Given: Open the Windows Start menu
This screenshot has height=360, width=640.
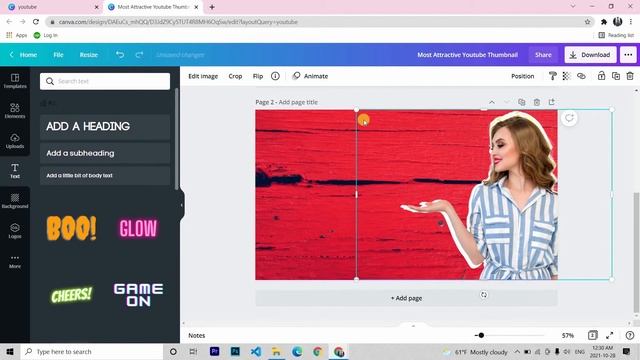Looking at the screenshot, I should click(10, 351).
